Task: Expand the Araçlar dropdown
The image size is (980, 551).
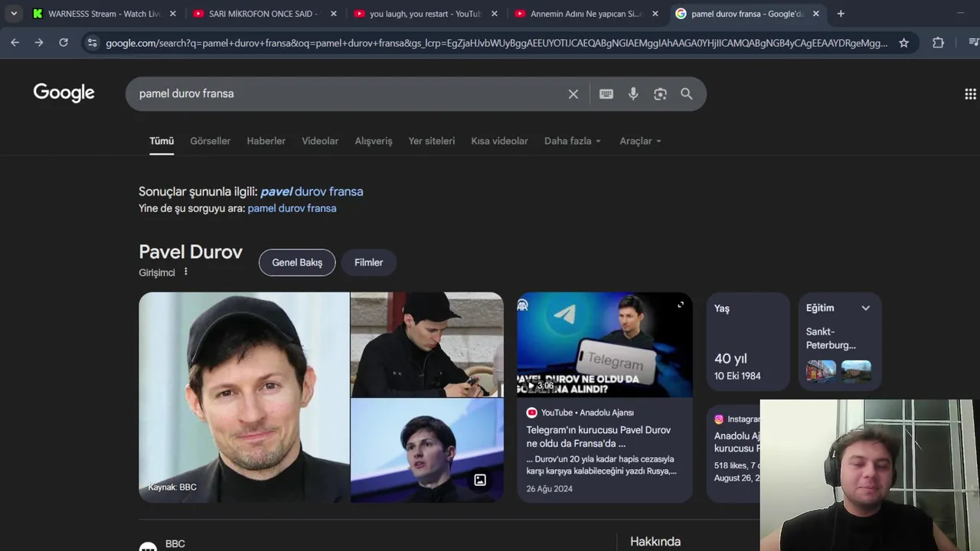Action: 641,141
